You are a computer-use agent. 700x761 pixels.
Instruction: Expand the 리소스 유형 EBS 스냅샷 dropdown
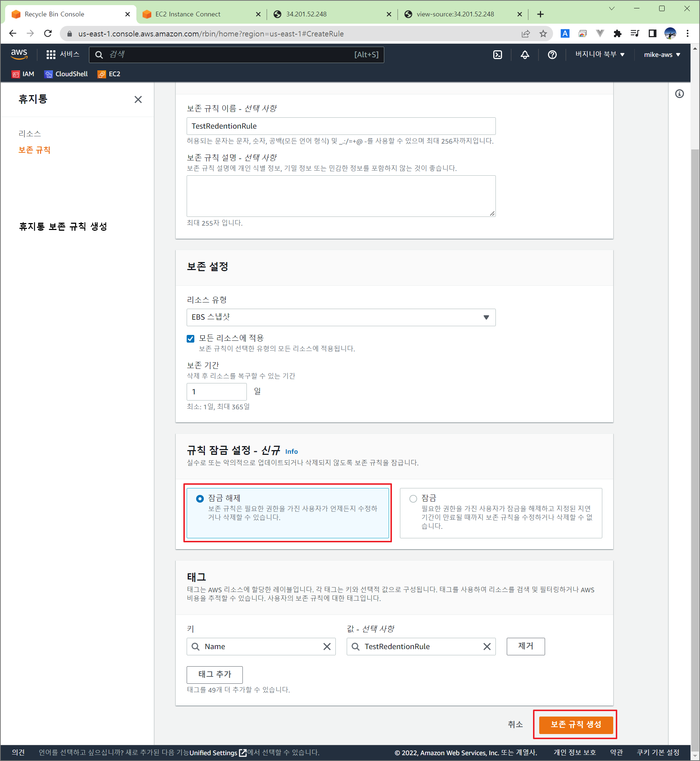coord(341,317)
